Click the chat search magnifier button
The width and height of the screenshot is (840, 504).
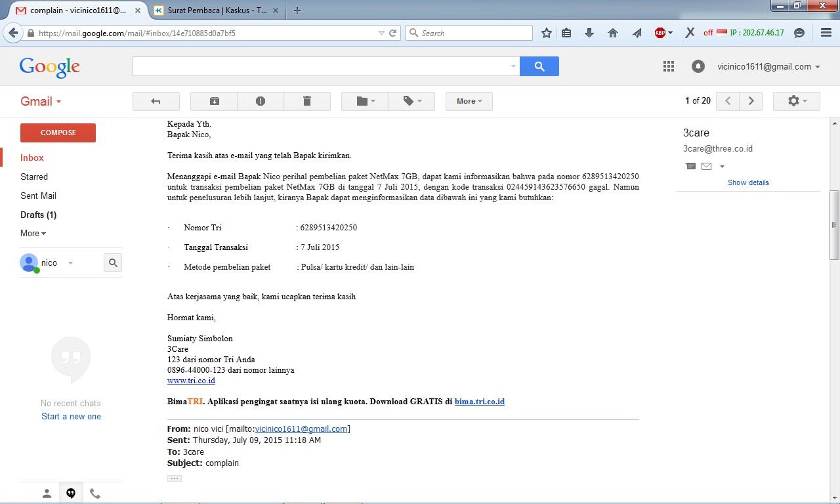tap(113, 262)
